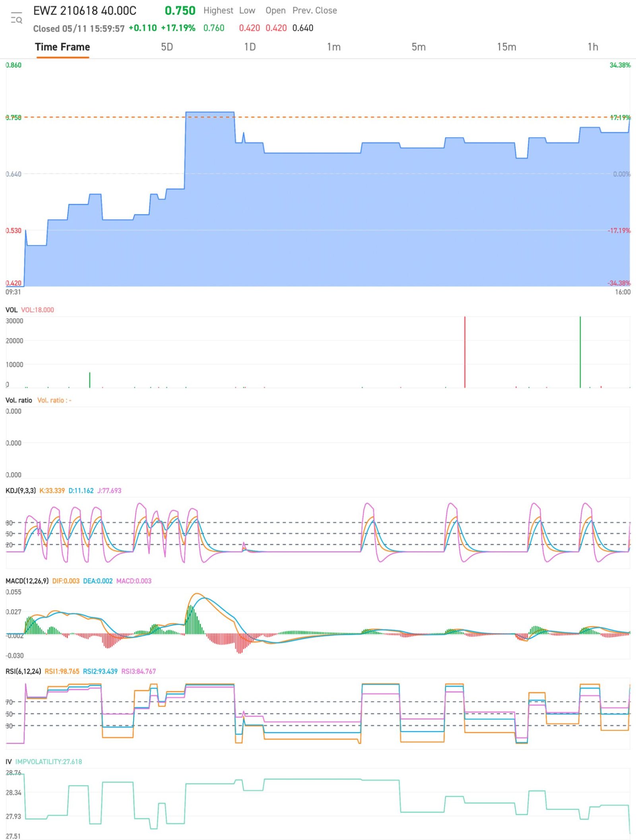Click the D:11.162 value

click(81, 491)
